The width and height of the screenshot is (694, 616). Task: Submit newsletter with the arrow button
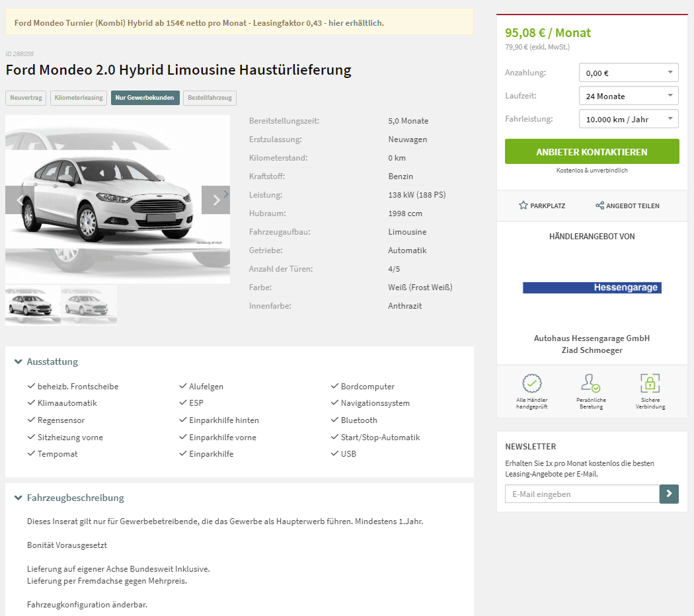[669, 494]
